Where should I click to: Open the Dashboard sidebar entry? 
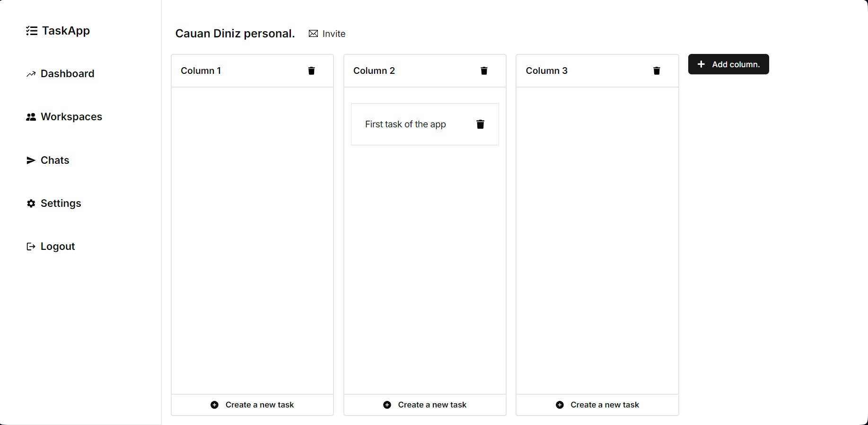(x=67, y=73)
